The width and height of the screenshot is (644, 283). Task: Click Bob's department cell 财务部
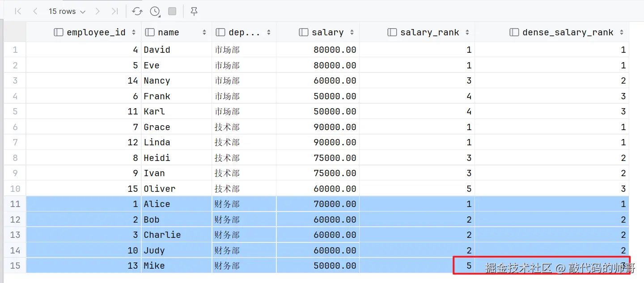(244, 220)
